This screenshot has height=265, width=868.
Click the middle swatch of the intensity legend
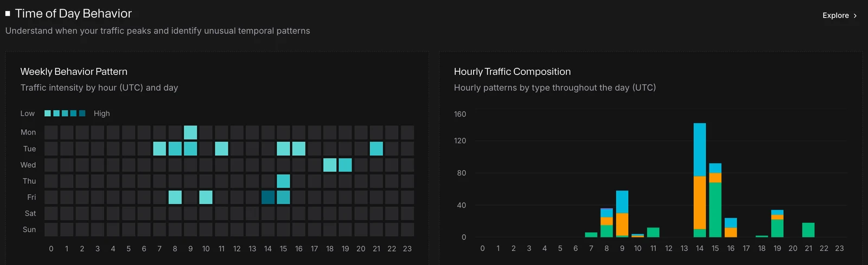pyautogui.click(x=65, y=113)
